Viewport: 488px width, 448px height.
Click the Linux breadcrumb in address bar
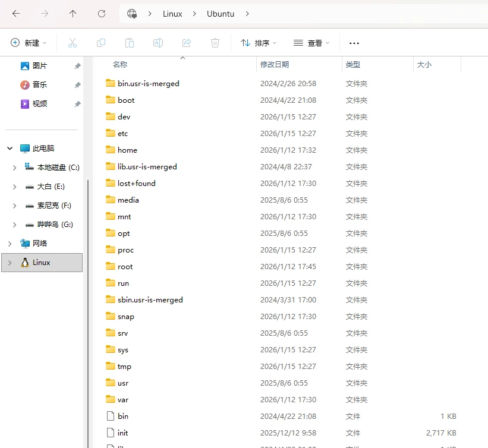[x=172, y=14]
